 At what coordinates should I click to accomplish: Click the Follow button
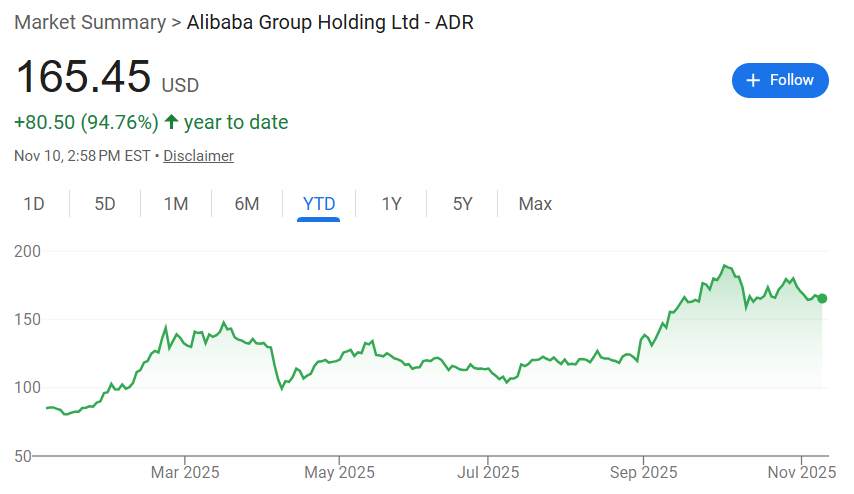[x=780, y=80]
